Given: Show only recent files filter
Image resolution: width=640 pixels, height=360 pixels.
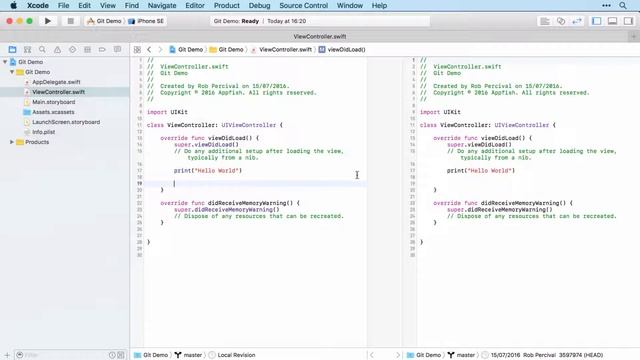Looking at the screenshot, I should (x=112, y=355).
